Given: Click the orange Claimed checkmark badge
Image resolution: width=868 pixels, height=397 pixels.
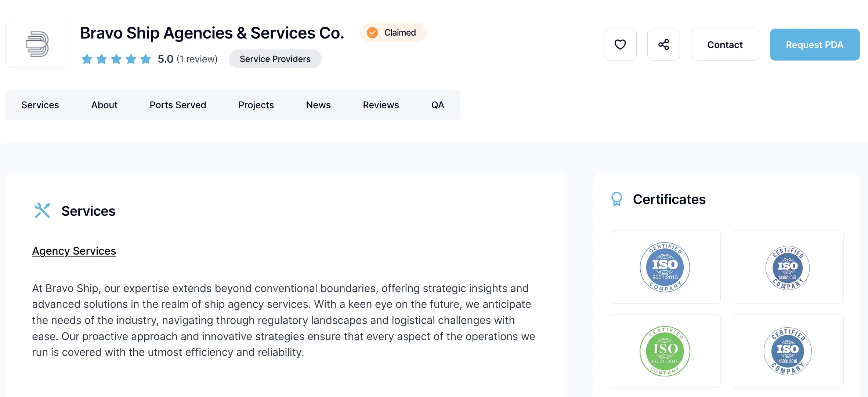Looking at the screenshot, I should pos(372,33).
